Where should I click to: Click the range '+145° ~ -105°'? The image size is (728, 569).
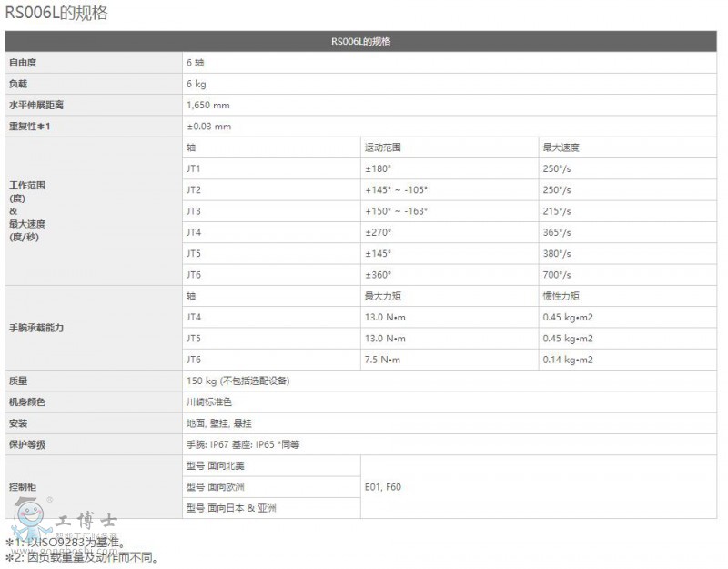coord(396,190)
